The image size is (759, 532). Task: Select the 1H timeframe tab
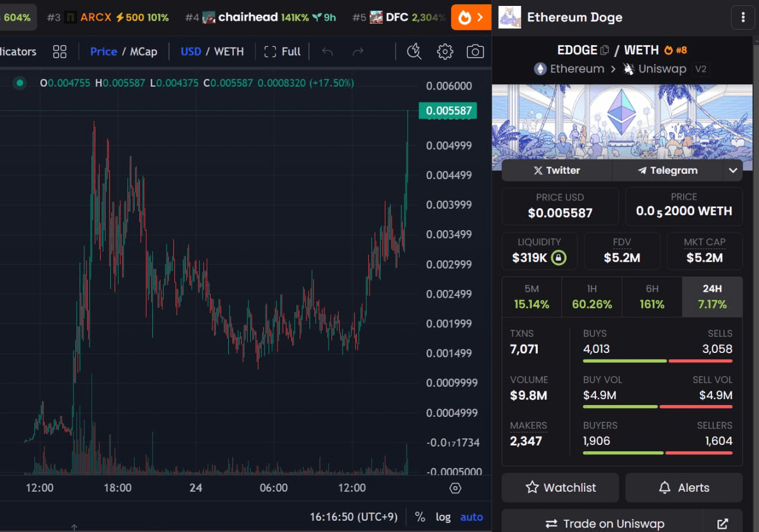tap(592, 297)
